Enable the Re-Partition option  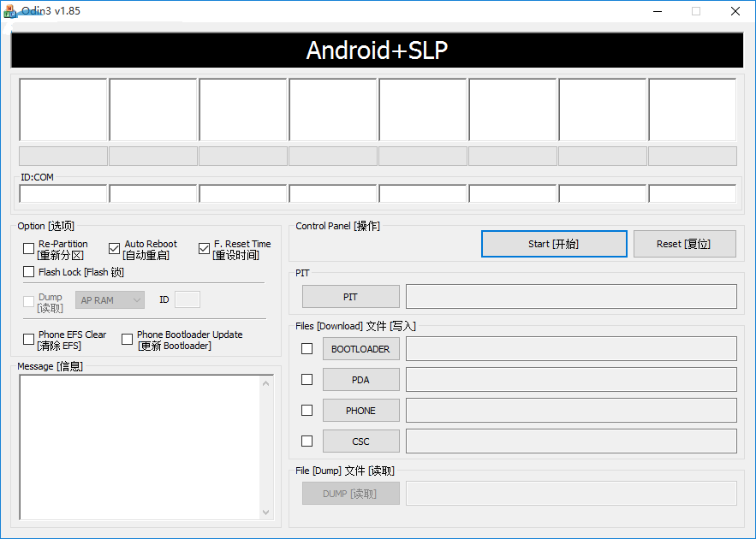pos(28,248)
